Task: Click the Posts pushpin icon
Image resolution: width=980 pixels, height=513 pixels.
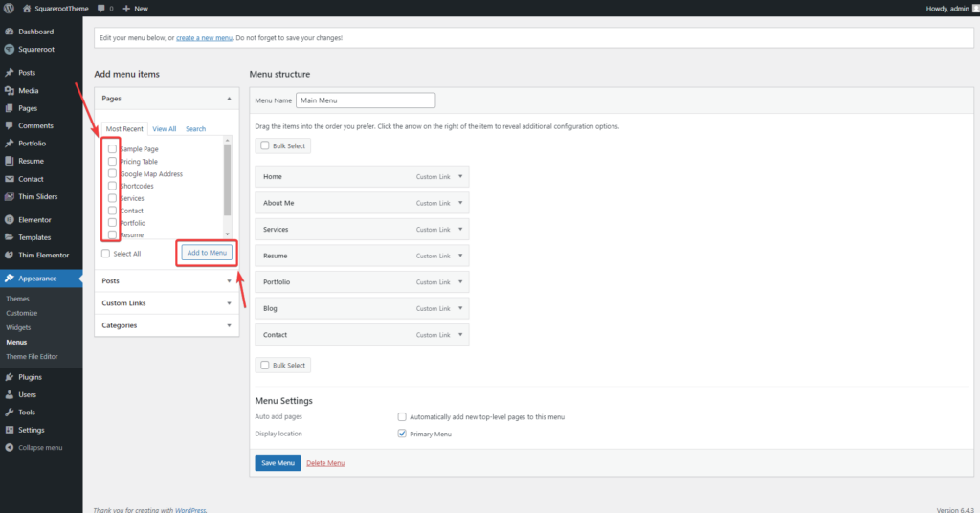Action: click(10, 73)
